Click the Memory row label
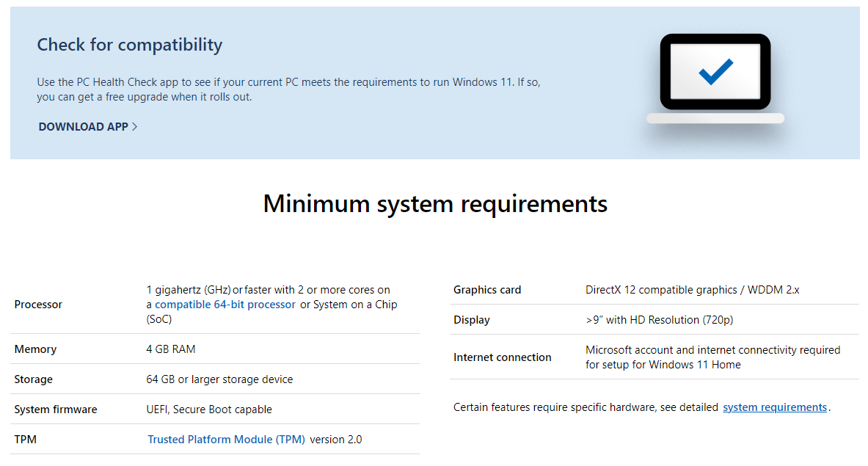The width and height of the screenshot is (868, 466). tap(35, 349)
